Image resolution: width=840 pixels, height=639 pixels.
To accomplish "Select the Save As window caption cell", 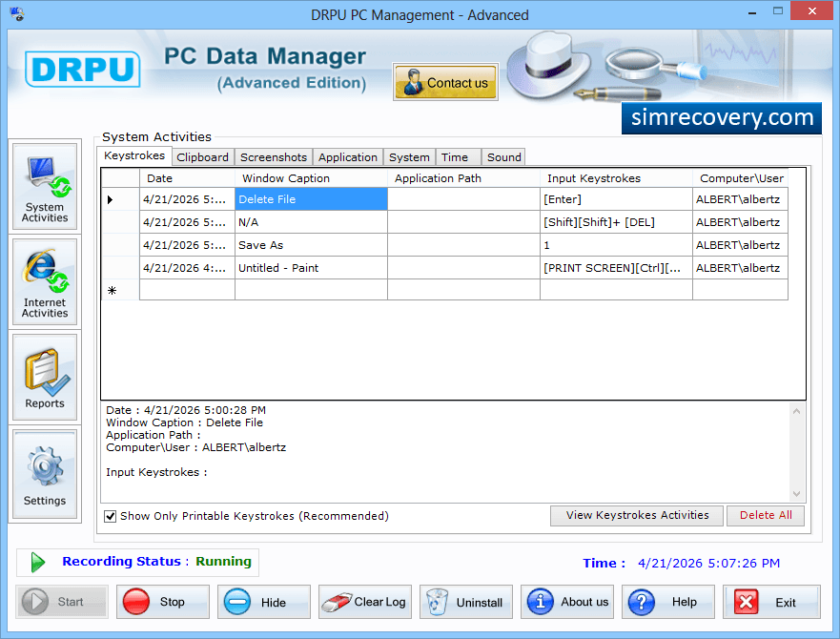I will (x=311, y=245).
